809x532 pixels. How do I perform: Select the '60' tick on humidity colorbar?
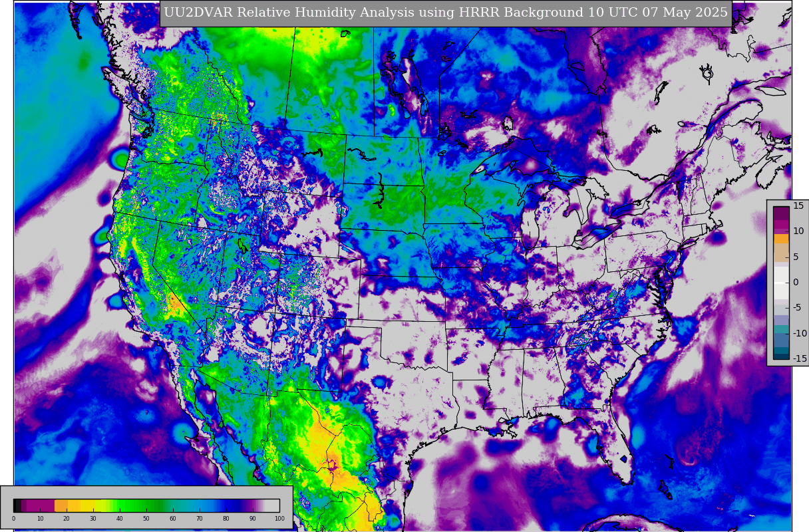point(173,519)
